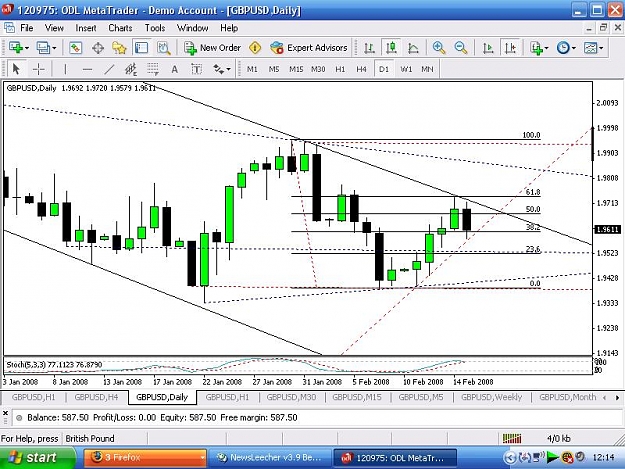Switch to M1 timeframe

pyautogui.click(x=252, y=69)
